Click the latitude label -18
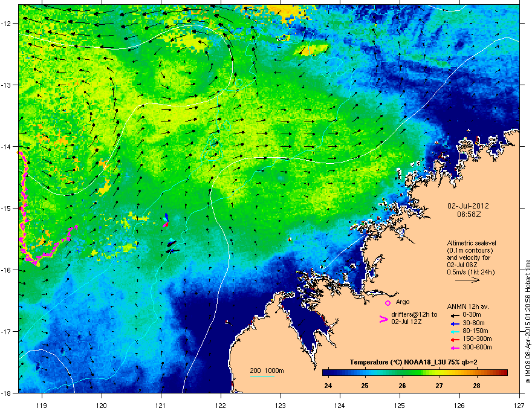The height and width of the screenshot is (411, 532). 7,393
